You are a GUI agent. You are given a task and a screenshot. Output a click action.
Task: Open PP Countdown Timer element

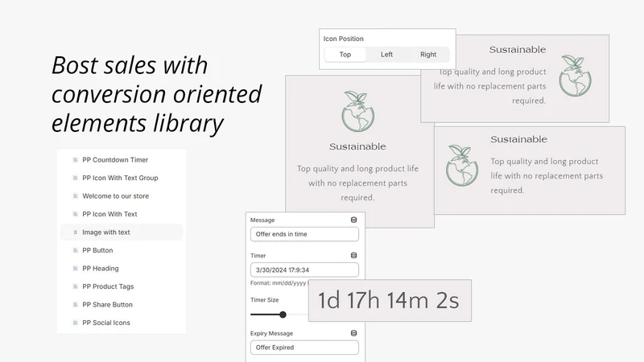[x=122, y=159]
